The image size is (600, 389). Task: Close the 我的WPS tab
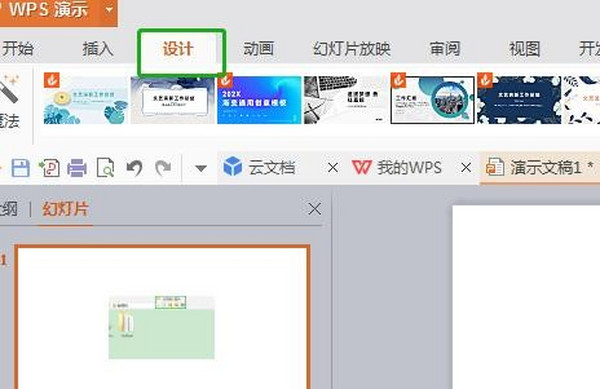pyautogui.click(x=466, y=168)
